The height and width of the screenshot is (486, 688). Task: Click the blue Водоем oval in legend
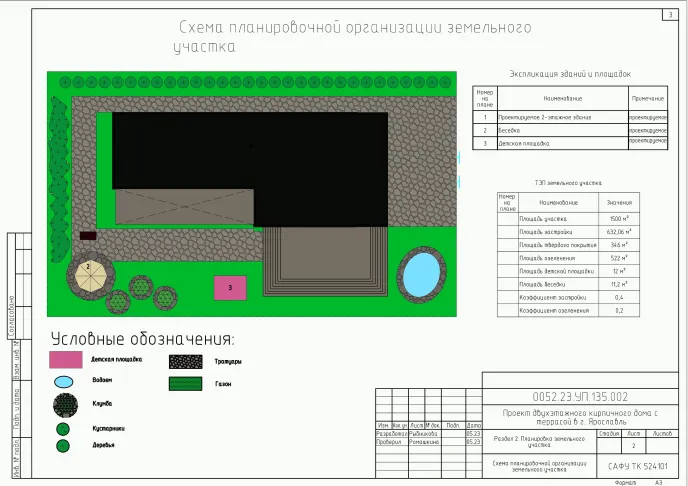pos(63,382)
